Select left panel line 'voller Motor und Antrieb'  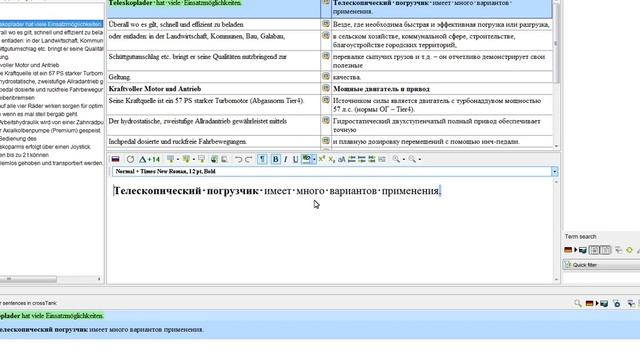pyautogui.click(x=29, y=65)
